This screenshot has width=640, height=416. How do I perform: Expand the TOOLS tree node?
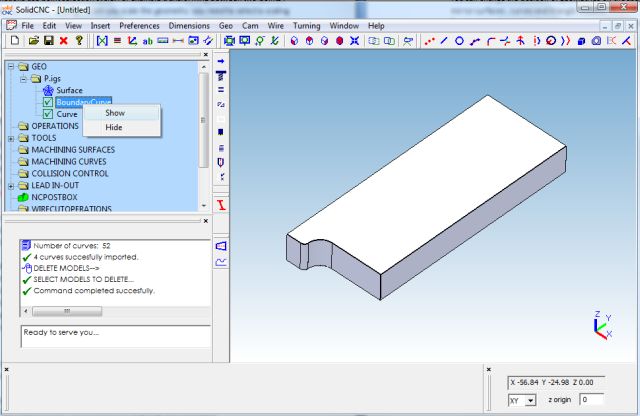click(10, 138)
